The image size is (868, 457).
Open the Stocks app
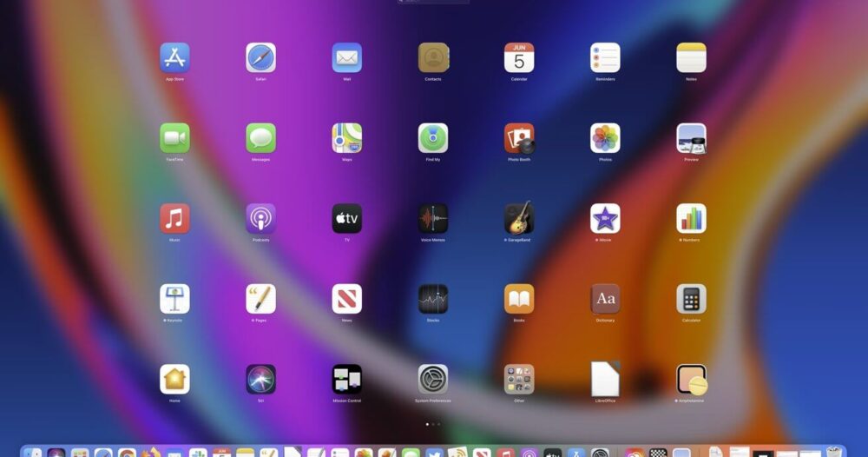point(433,299)
